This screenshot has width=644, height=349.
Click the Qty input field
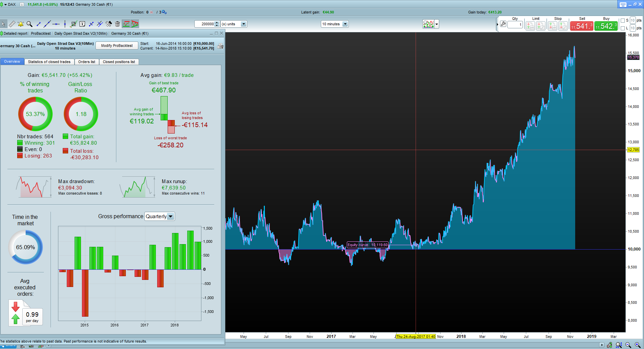(515, 25)
